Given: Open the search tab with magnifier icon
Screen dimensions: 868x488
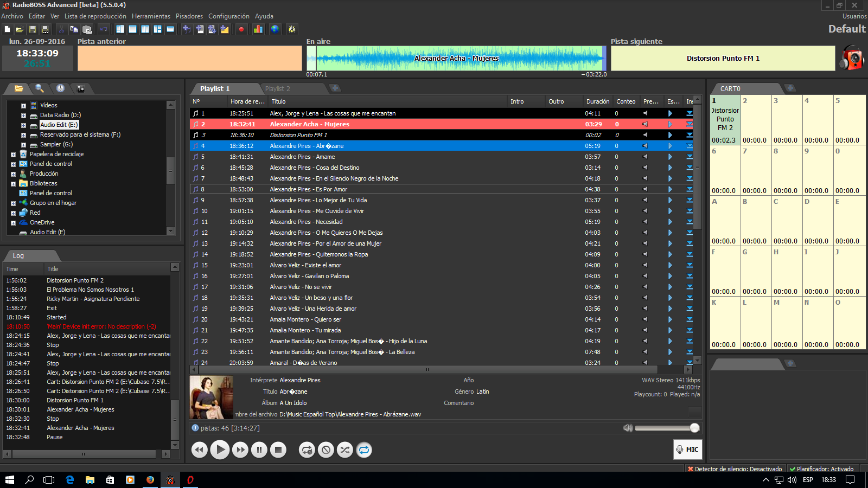Looking at the screenshot, I should click(x=39, y=88).
